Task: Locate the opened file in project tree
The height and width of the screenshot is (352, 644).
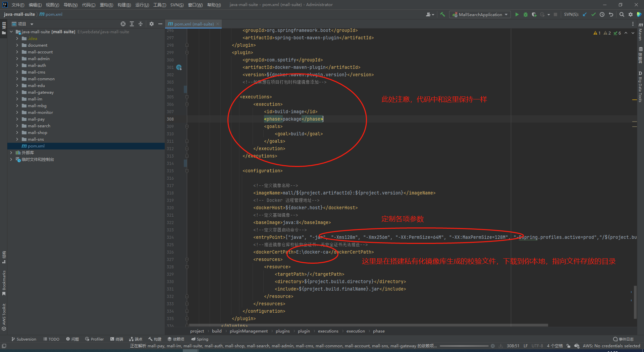Action: coord(123,24)
